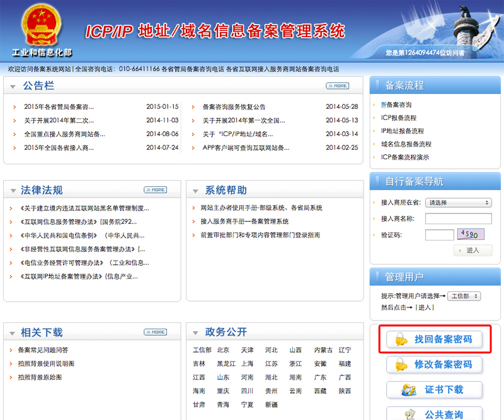Click the 证书下载 button

435,390
